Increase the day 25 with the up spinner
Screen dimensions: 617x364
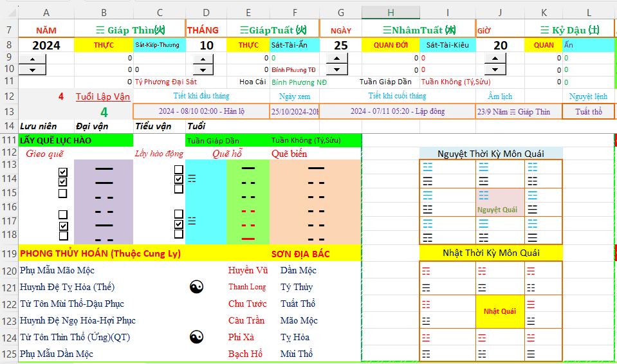(340, 59)
